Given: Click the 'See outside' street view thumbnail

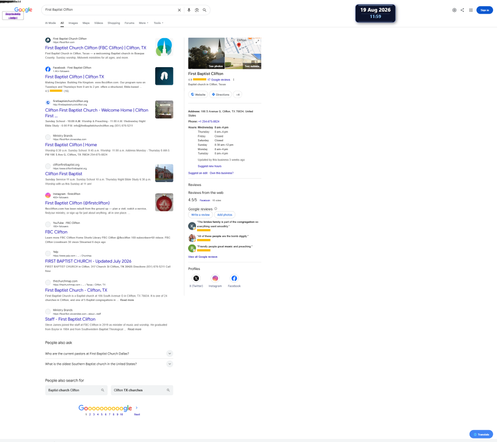Looking at the screenshot, I should tap(243, 61).
